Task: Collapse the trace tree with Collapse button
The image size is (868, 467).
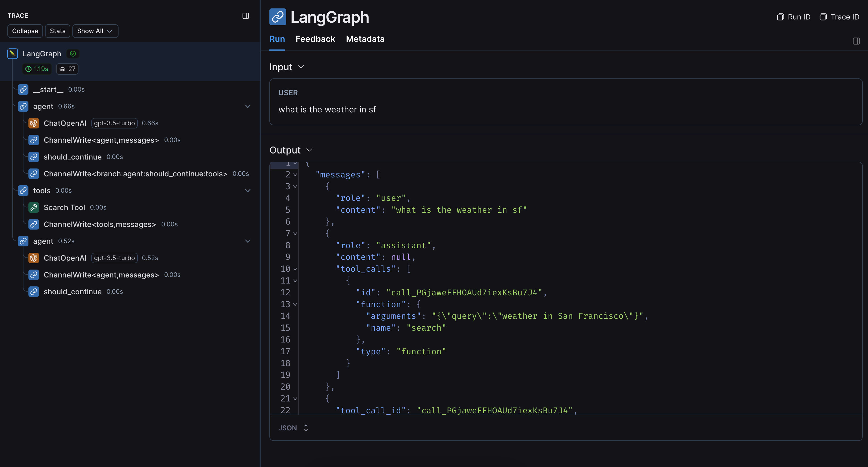Action: [25, 31]
